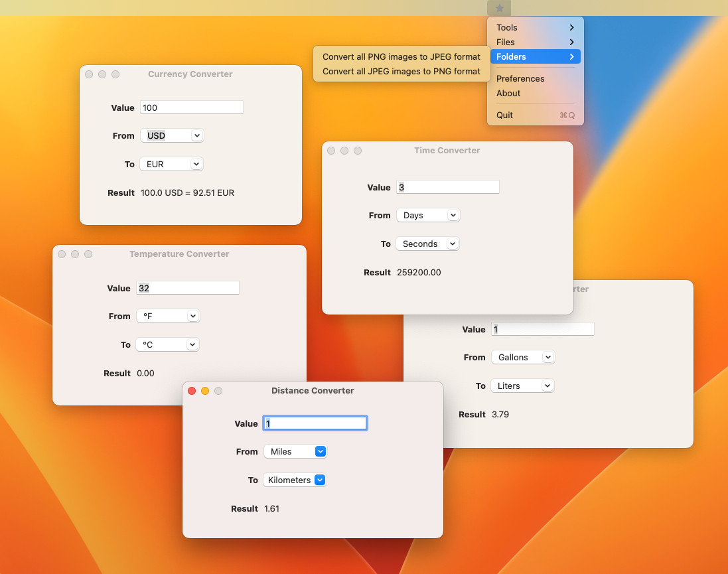Viewport: 728px width, 574px height.
Task: Open the From °F dropdown in Temperature Converter
Action: 168,316
